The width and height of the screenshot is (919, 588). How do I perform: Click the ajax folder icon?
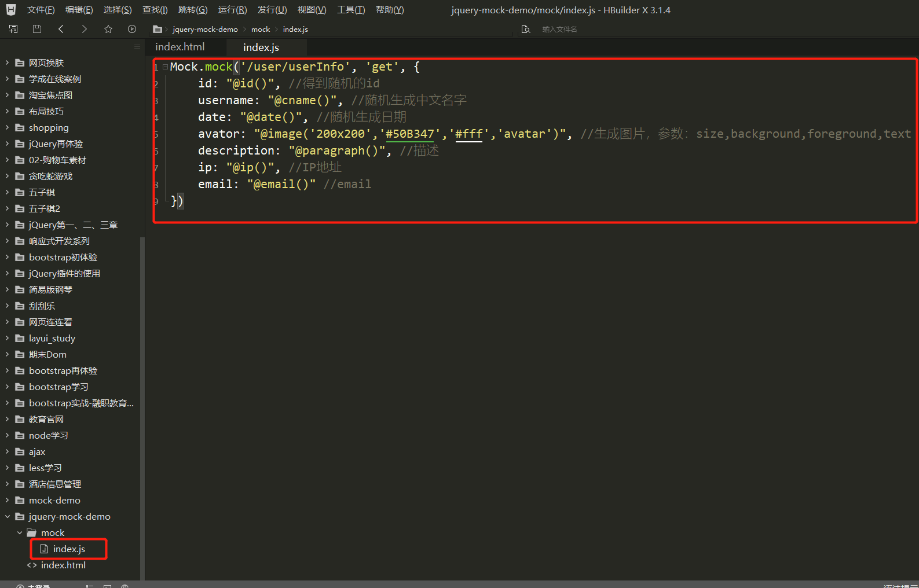click(x=20, y=451)
